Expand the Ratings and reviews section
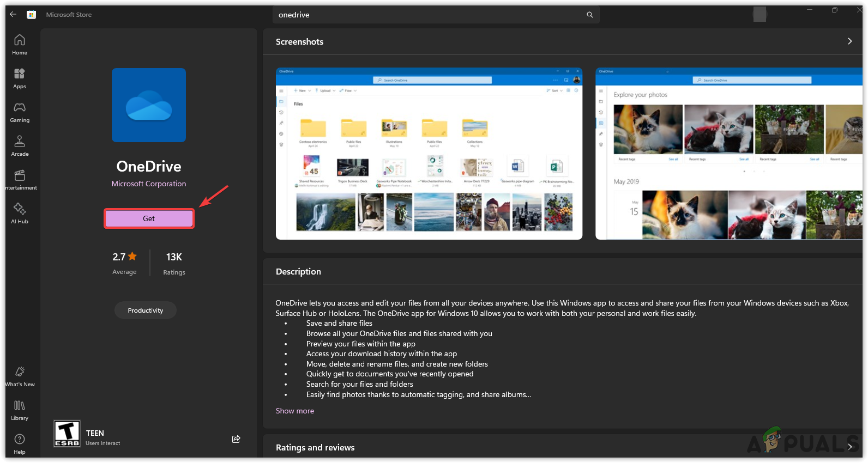 (x=849, y=447)
